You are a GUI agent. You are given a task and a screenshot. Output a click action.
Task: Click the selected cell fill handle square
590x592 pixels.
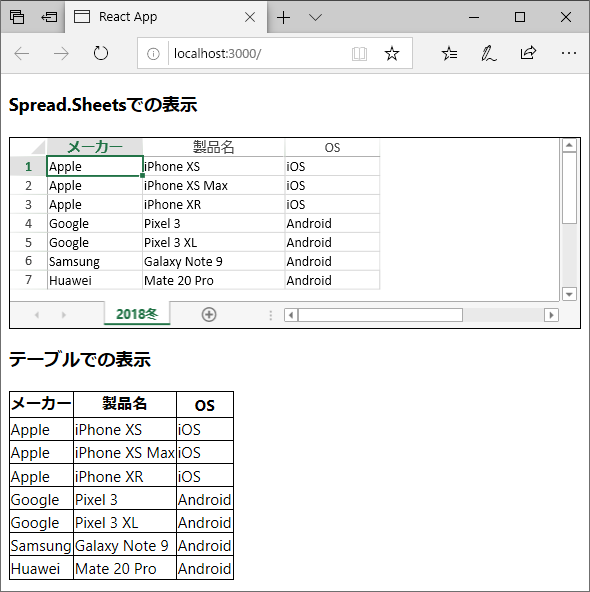(x=142, y=176)
